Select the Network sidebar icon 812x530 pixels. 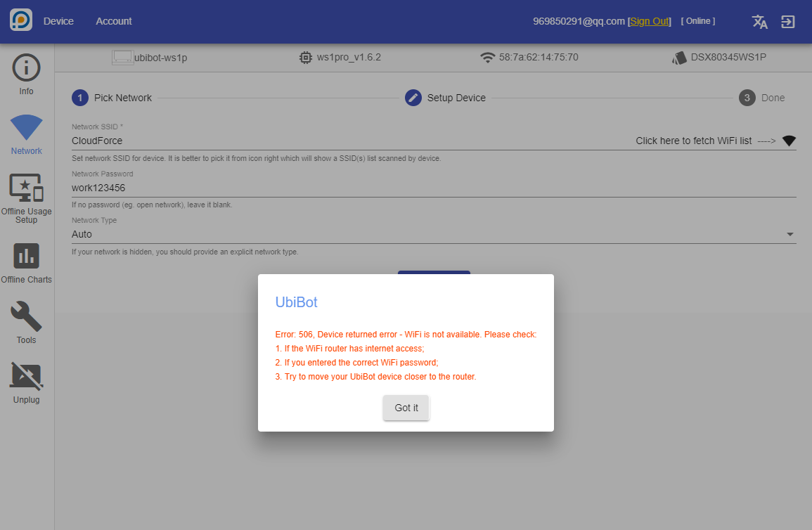pos(26,127)
